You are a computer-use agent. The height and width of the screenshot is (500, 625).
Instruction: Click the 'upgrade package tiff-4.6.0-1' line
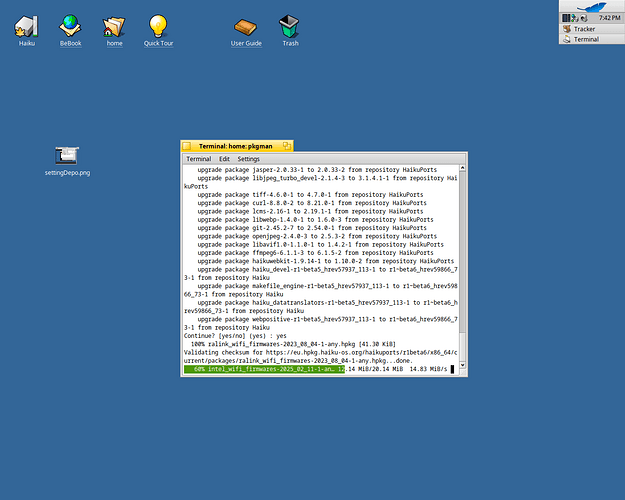(x=311, y=195)
